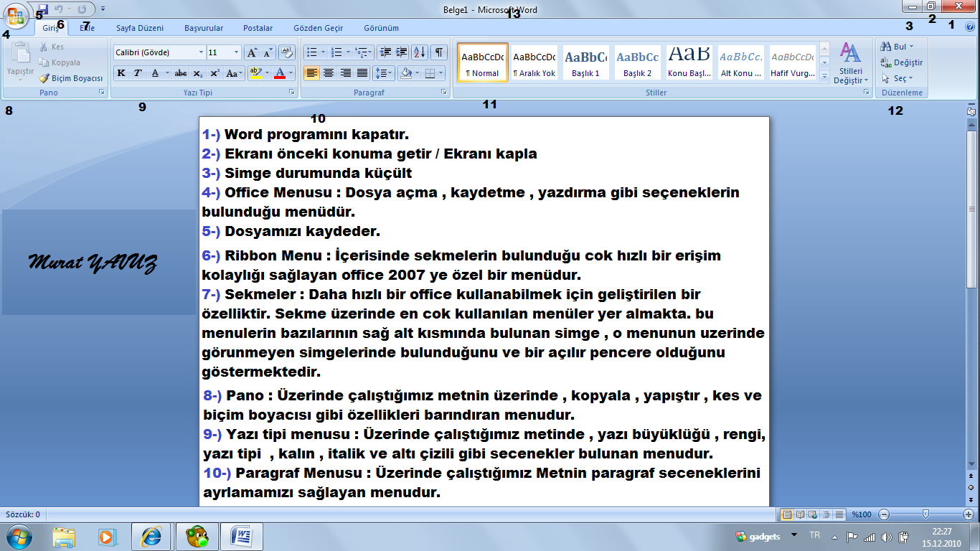Select the Biçim Boyacısı format painter
The width and height of the screenshot is (980, 551).
[71, 78]
